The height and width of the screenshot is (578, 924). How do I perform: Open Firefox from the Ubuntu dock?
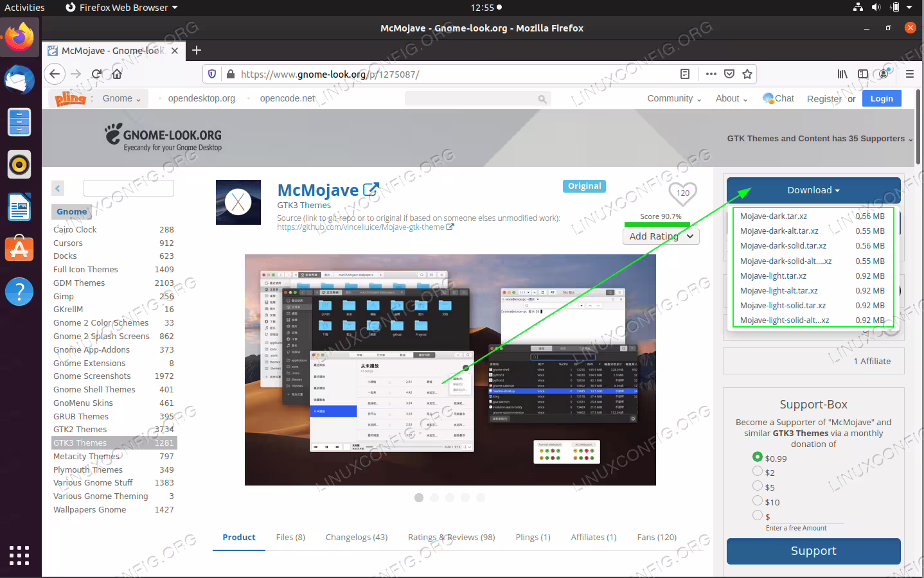pos(19,37)
